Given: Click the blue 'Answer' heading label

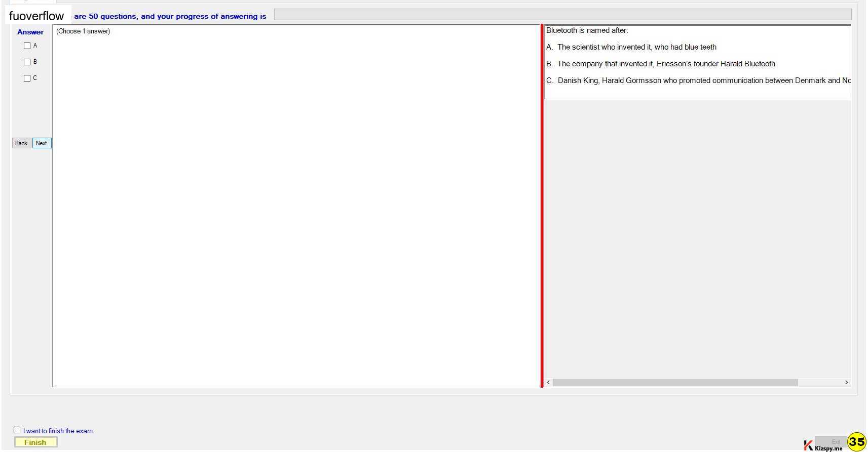Looking at the screenshot, I should (30, 32).
